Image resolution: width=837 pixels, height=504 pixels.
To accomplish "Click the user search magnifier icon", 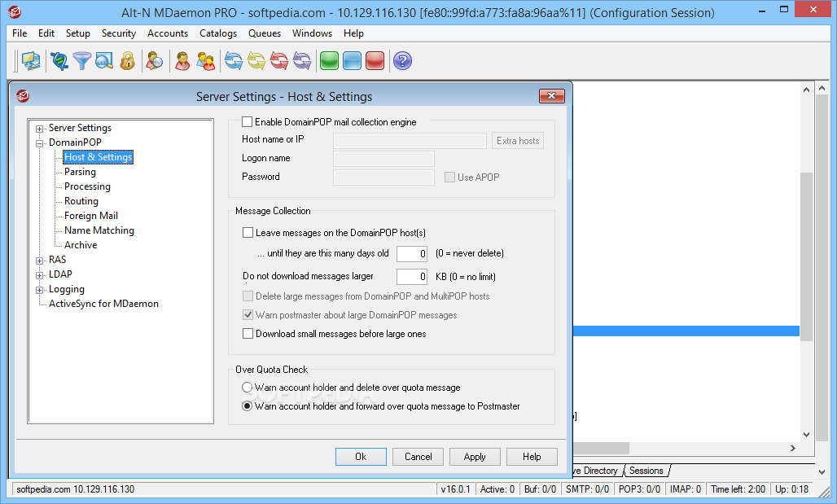I will pyautogui.click(x=154, y=61).
